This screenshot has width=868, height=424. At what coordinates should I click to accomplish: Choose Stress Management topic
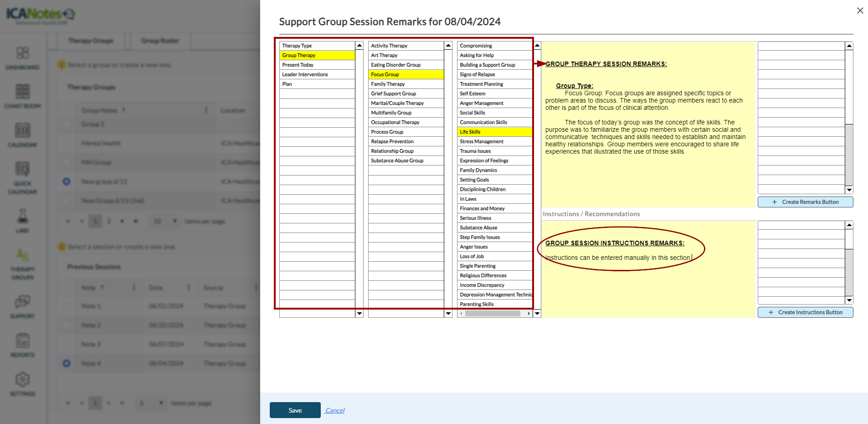495,141
